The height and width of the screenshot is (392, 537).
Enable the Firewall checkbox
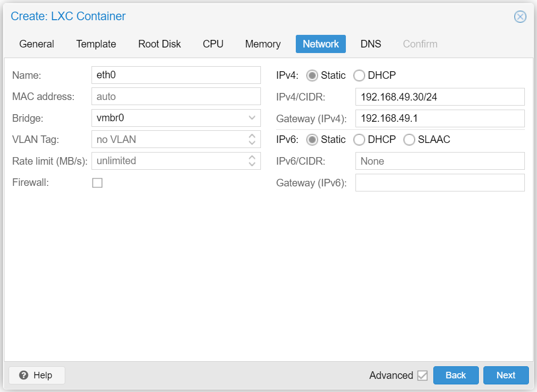pyautogui.click(x=97, y=183)
